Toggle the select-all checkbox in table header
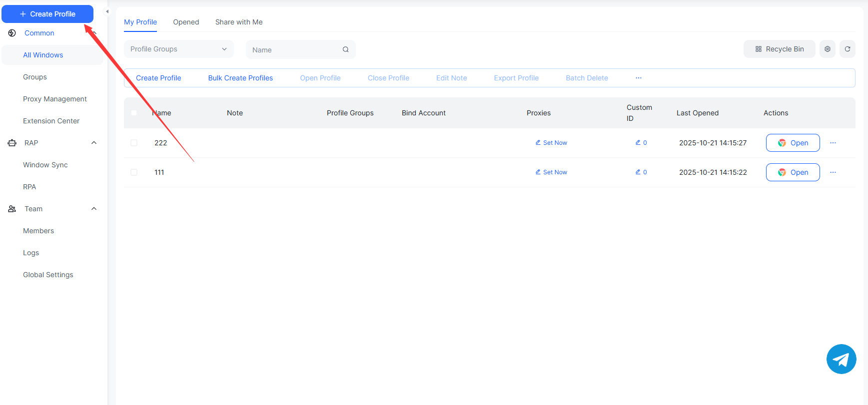 [134, 113]
